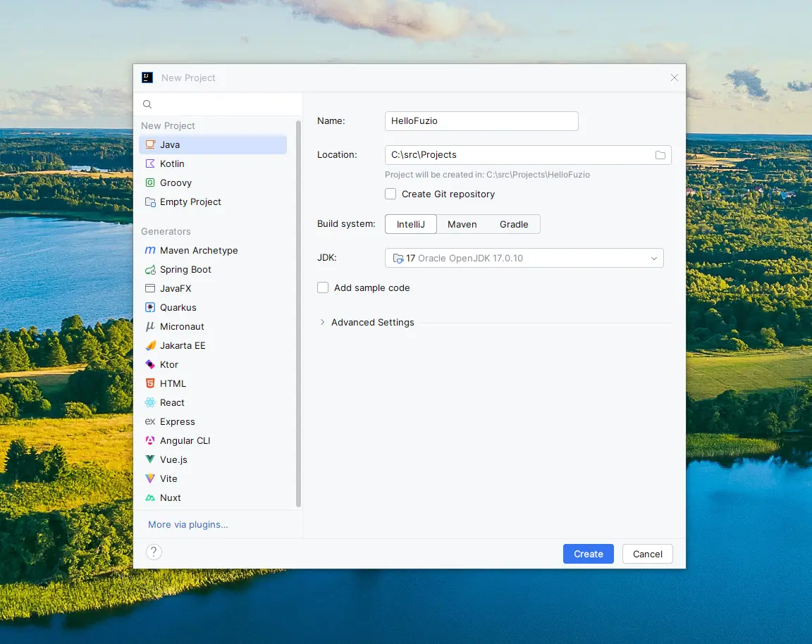Select the Spring Boot text label
This screenshot has height=644, width=812.
[x=185, y=270]
